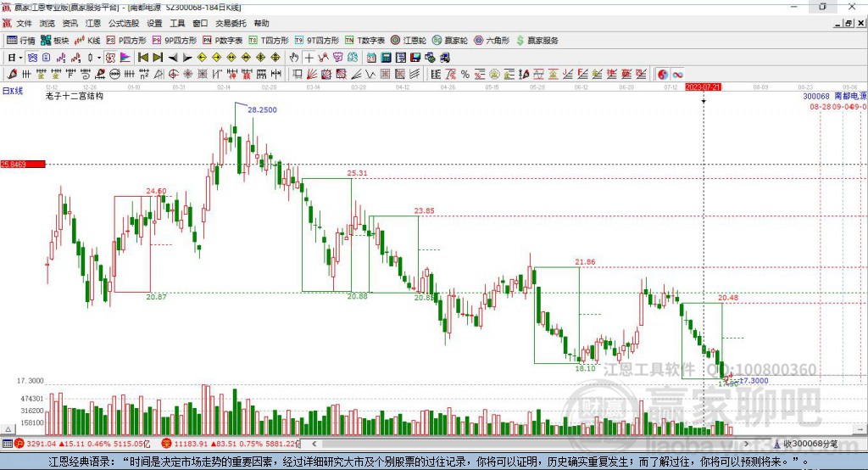Image resolution: width=868 pixels, height=470 pixels.
Task: Click the black right arrow icon
Action: click(x=187, y=58)
